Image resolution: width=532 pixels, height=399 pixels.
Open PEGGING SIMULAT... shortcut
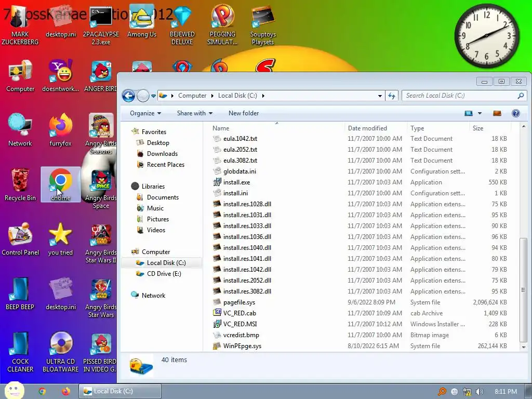coord(222,25)
